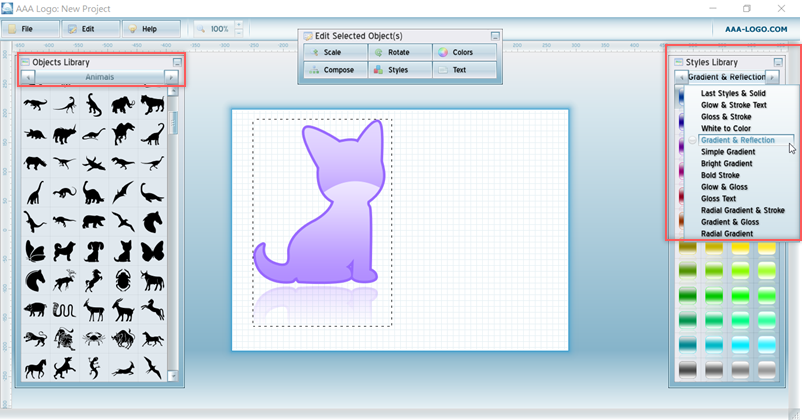Open the File menu
The width and height of the screenshot is (802, 420).
pyautogui.click(x=30, y=29)
